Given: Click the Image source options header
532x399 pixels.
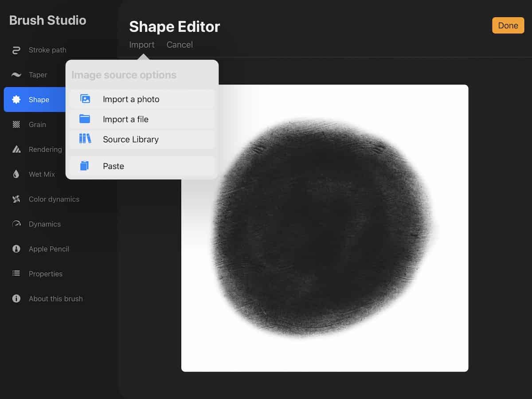Looking at the screenshot, I should [124, 75].
